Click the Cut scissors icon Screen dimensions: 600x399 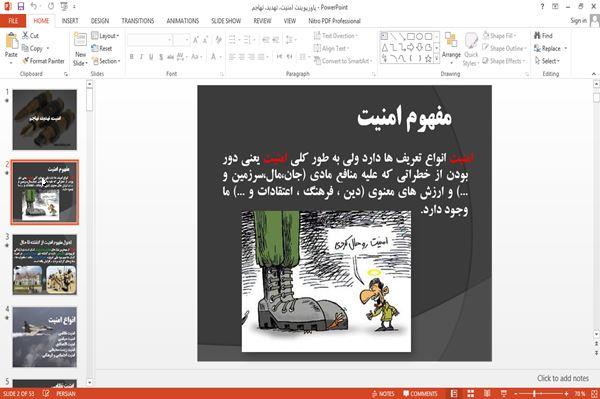pyautogui.click(x=25, y=35)
